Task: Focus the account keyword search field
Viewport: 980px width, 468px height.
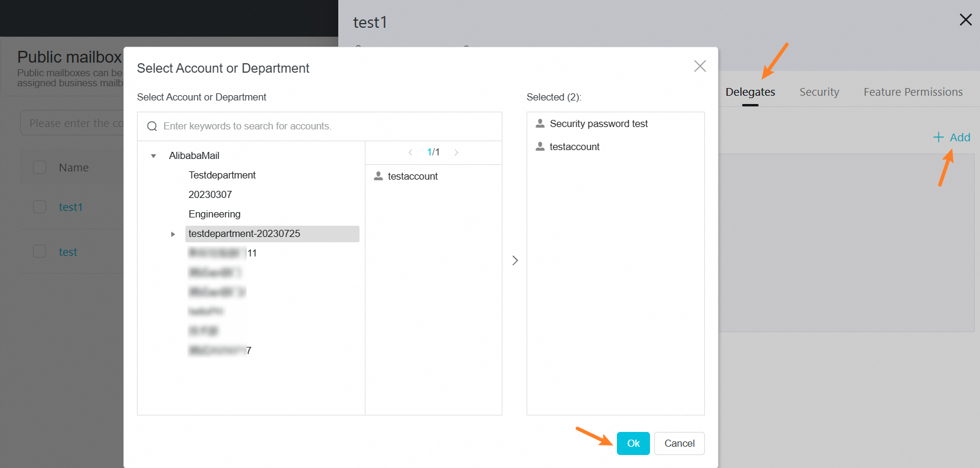Action: click(325, 126)
